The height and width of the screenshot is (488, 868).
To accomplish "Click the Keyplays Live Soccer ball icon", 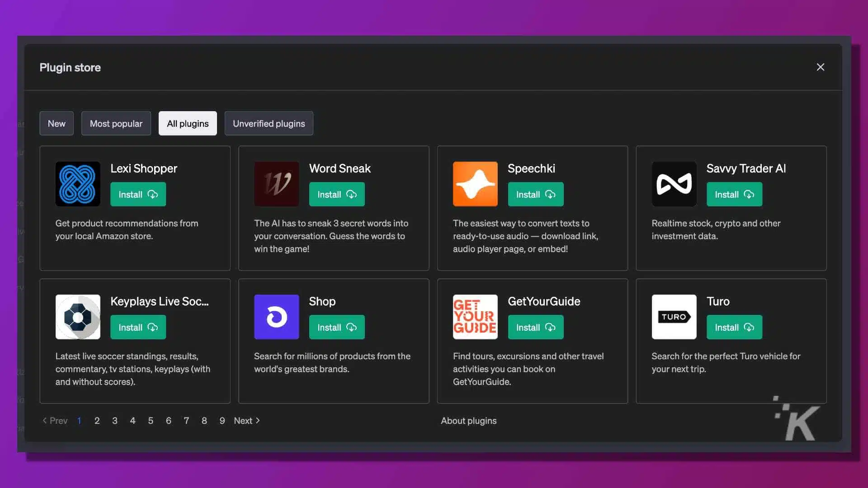I will 77,317.
